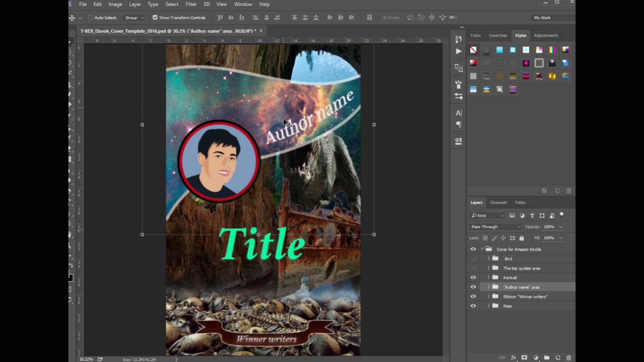
Task: Close the T-REX_Ebook_Cover_Template document tab
Action: click(x=261, y=31)
